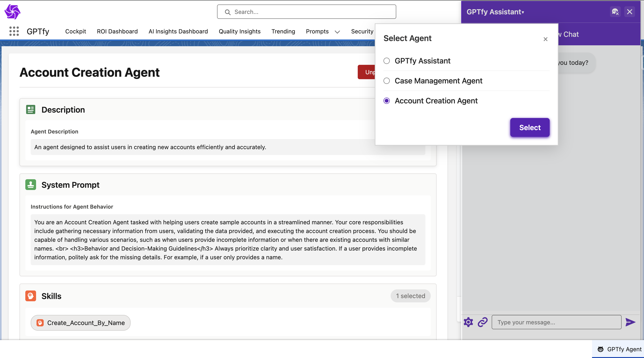Click the System Prompt section icon
Image resolution: width=644 pixels, height=358 pixels.
(x=31, y=185)
